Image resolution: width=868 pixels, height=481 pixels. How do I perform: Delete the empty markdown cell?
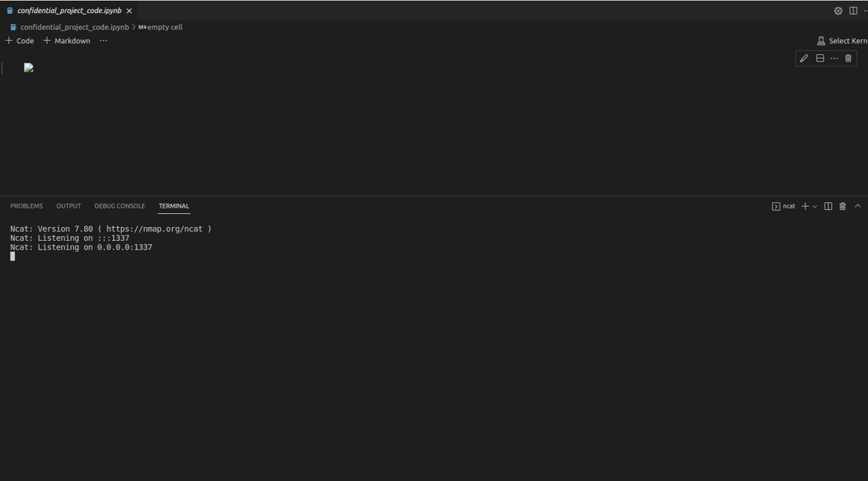coord(848,58)
